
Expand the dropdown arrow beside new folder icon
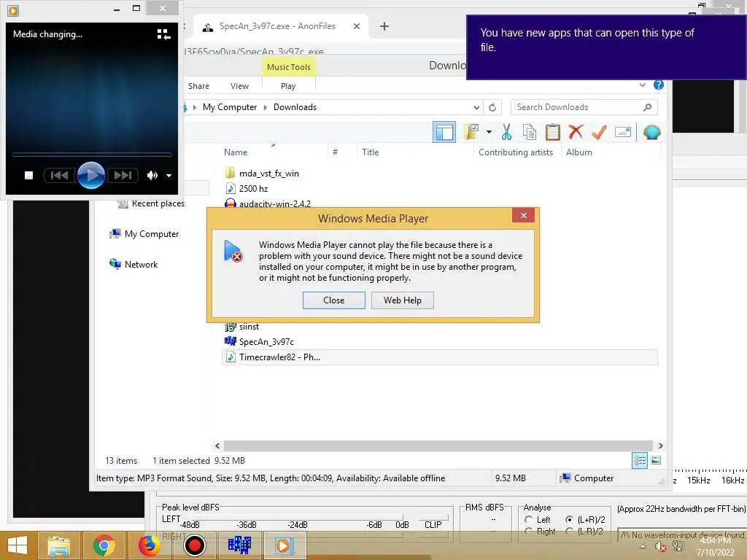[489, 132]
